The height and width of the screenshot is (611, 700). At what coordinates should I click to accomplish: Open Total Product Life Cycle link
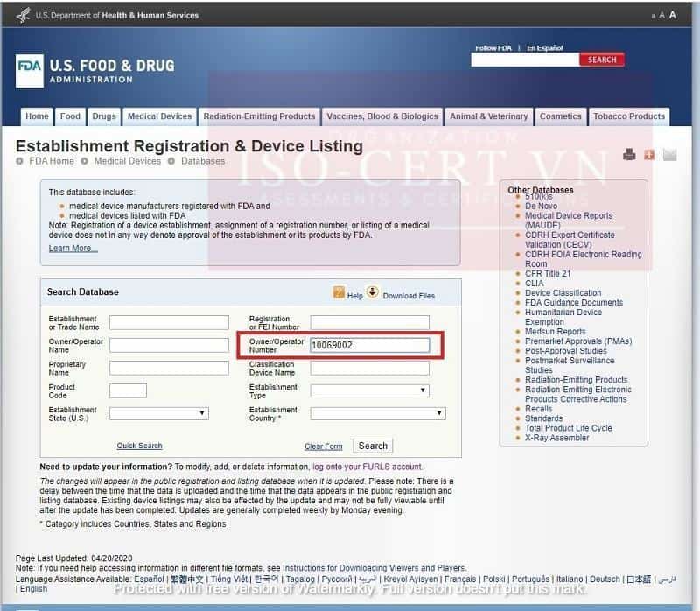[x=568, y=428]
